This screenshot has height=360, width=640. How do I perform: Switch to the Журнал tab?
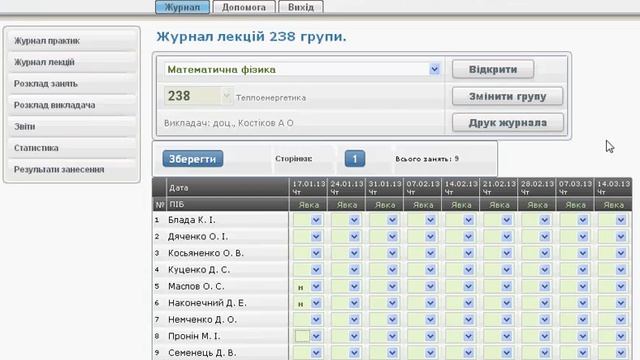[182, 7]
